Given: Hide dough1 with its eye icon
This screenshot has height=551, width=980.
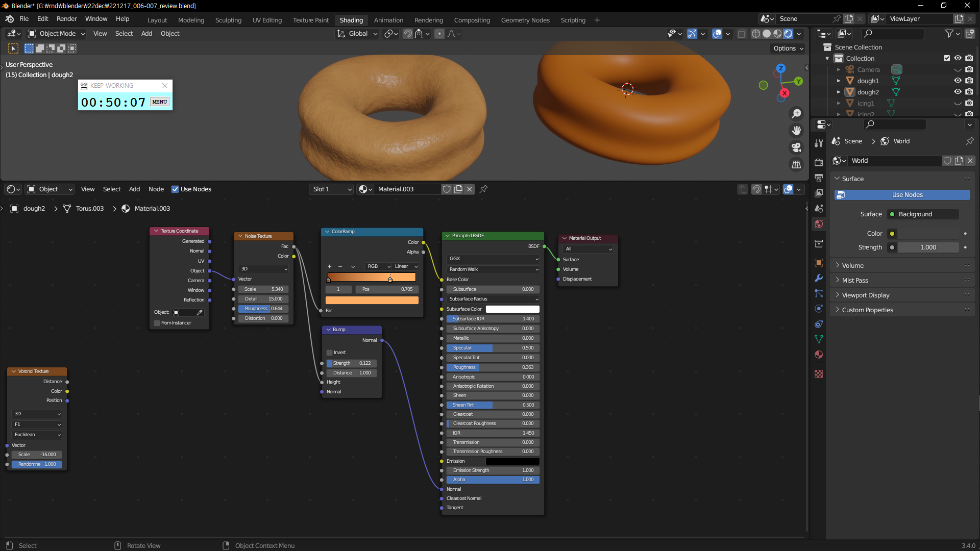Looking at the screenshot, I should 958,81.
